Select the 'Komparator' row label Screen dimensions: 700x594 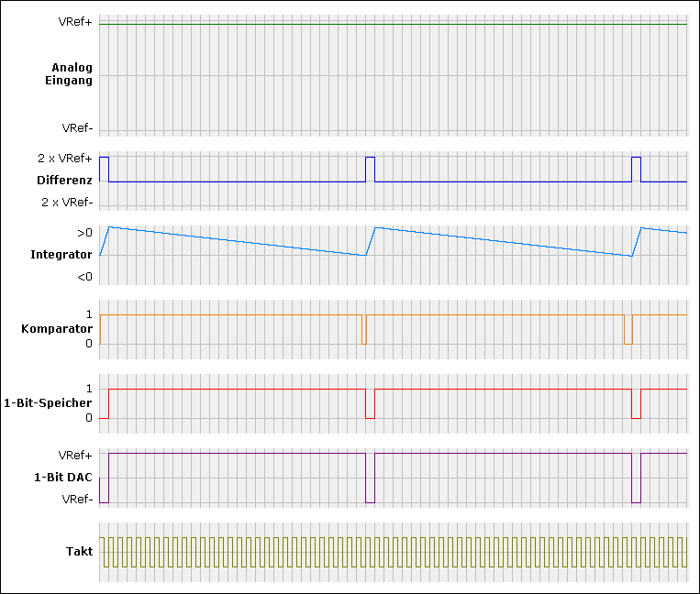[x=57, y=327]
